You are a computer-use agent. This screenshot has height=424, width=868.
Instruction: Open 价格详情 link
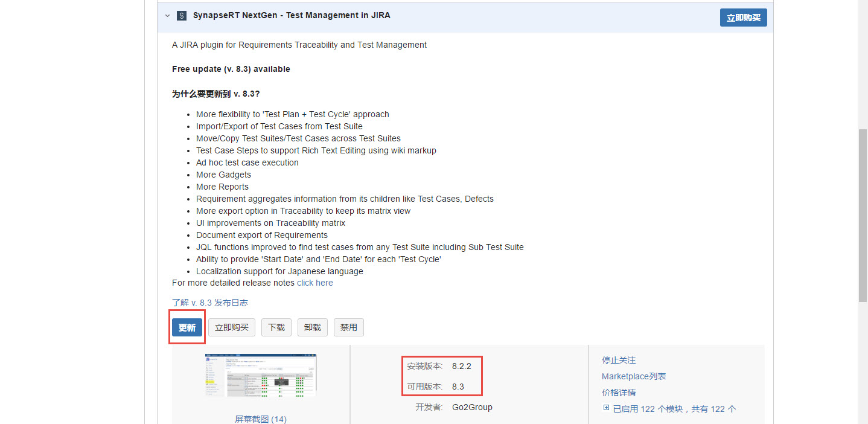619,393
